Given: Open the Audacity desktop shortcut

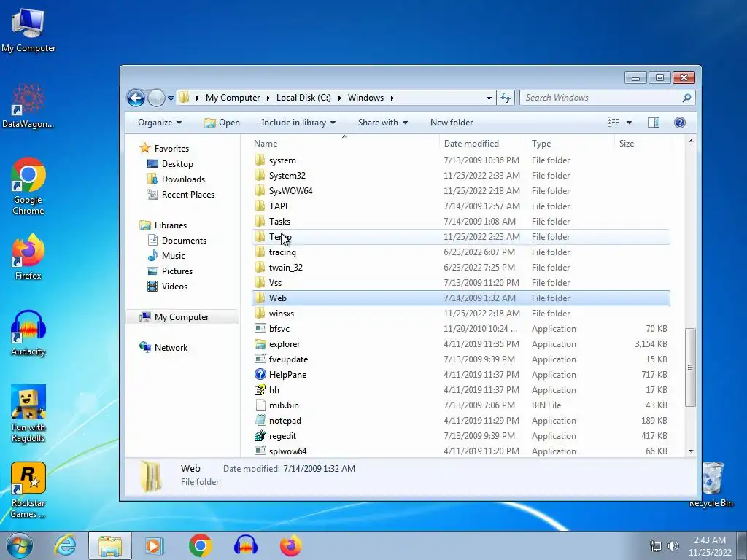Looking at the screenshot, I should click(28, 333).
